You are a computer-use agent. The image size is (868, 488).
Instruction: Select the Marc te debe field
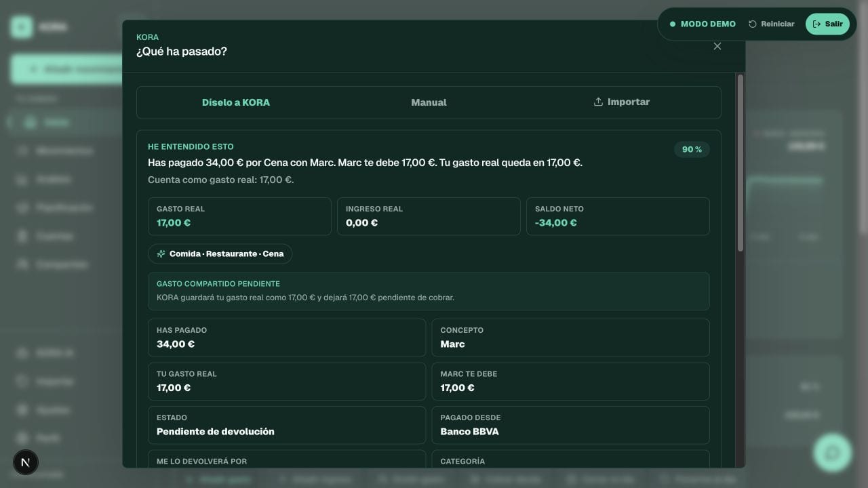[571, 382]
